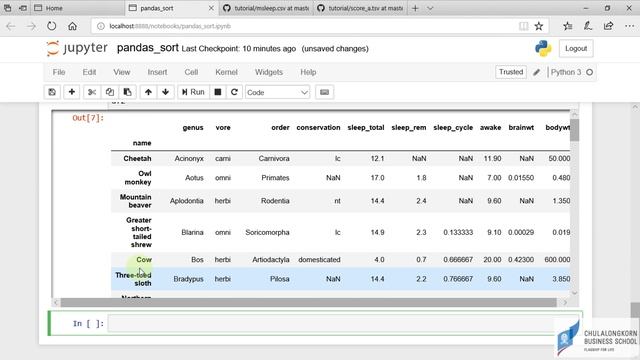Switch to tutorial/msleep.csv GitHub tab
This screenshot has width=640, height=360.
[x=266, y=8]
